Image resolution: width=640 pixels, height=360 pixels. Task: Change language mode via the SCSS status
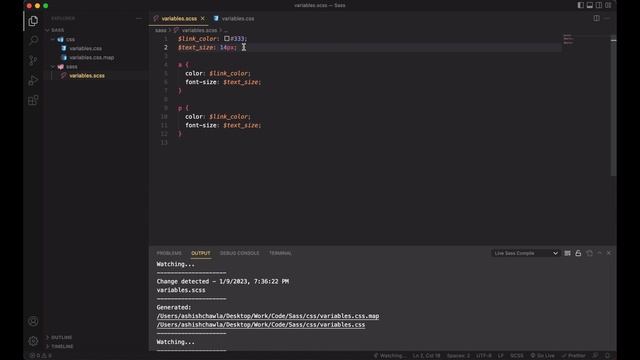(x=516, y=356)
